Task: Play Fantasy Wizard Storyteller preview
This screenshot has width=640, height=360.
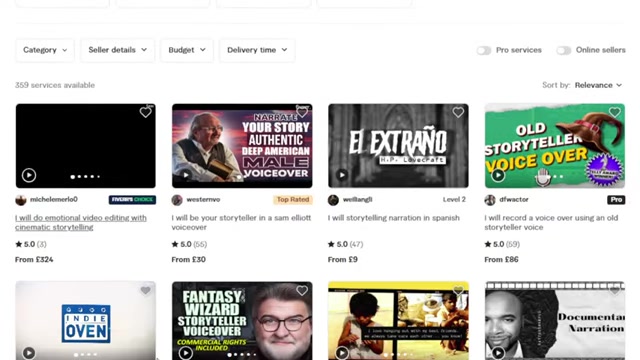Action: (x=186, y=353)
